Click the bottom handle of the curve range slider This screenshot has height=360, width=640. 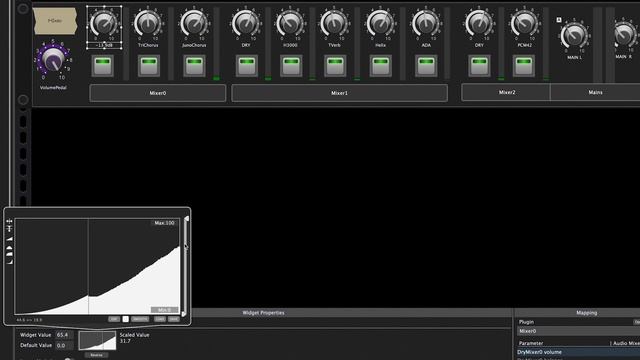[184, 314]
